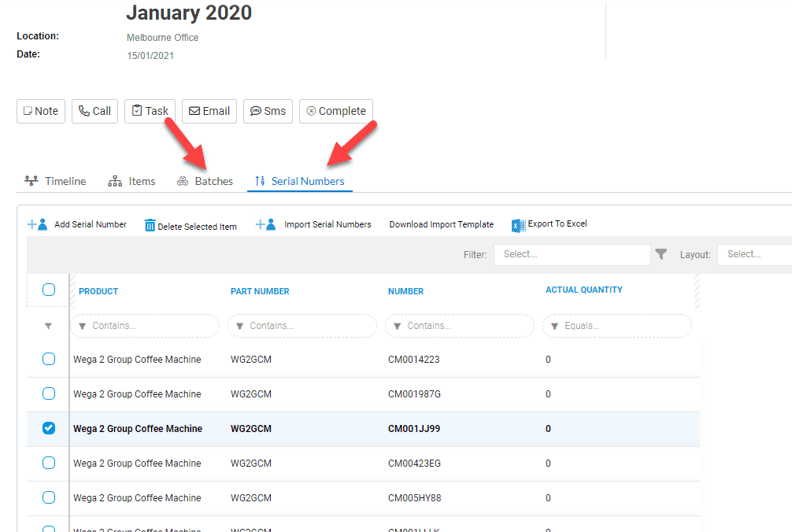
Task: Click serial number CM005HY88
Action: coord(415,498)
